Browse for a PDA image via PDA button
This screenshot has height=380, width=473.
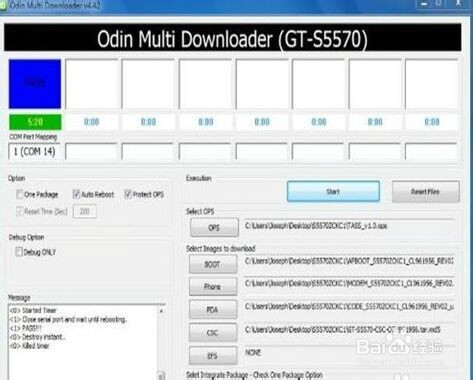pos(213,310)
